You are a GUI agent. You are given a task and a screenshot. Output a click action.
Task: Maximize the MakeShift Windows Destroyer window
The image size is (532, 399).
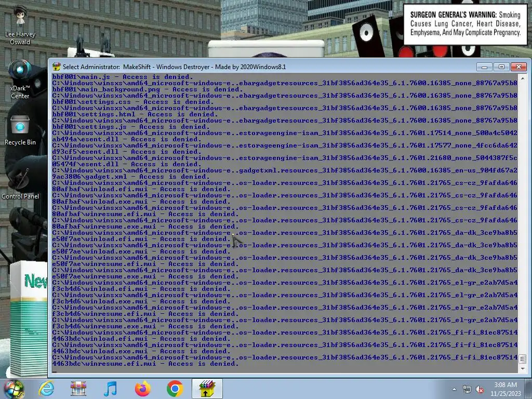pos(501,67)
